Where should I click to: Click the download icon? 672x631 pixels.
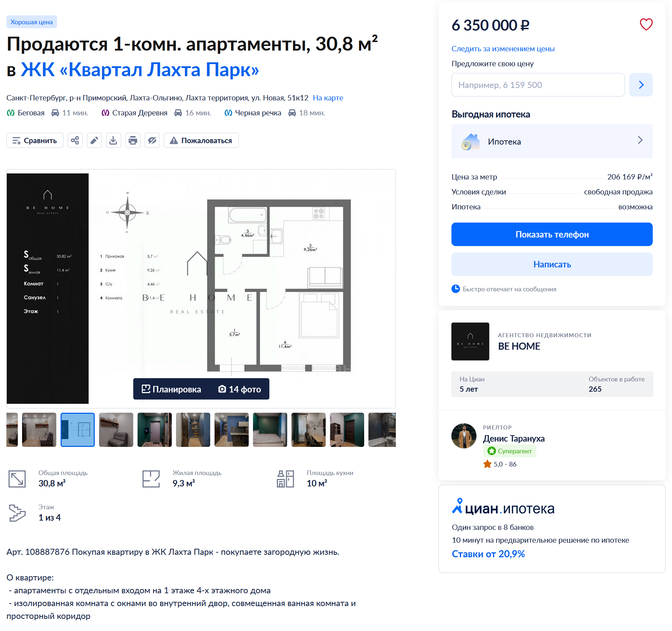(113, 140)
